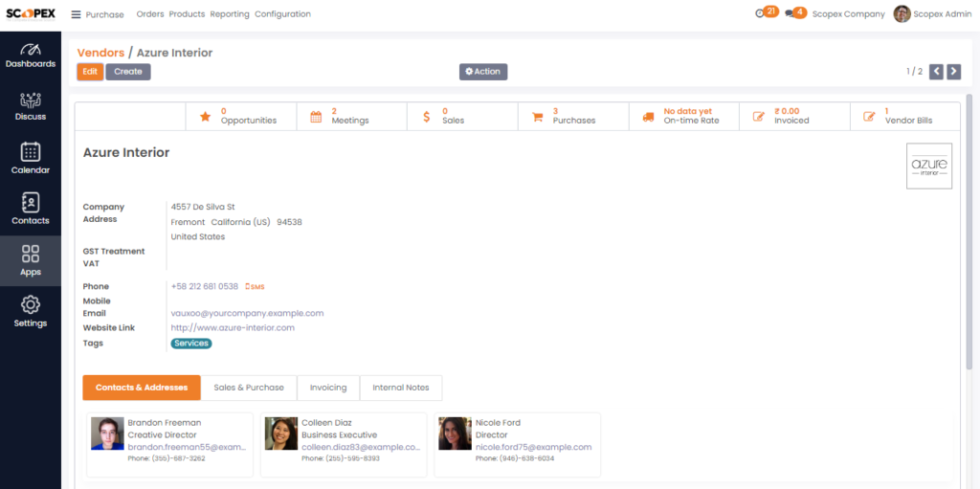This screenshot has height=489, width=980.
Task: Click the Create button
Action: tap(128, 71)
